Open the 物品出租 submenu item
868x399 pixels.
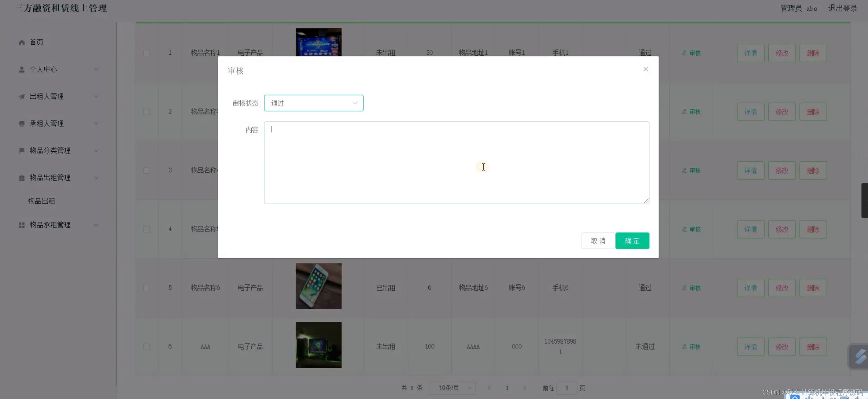pyautogui.click(x=42, y=201)
